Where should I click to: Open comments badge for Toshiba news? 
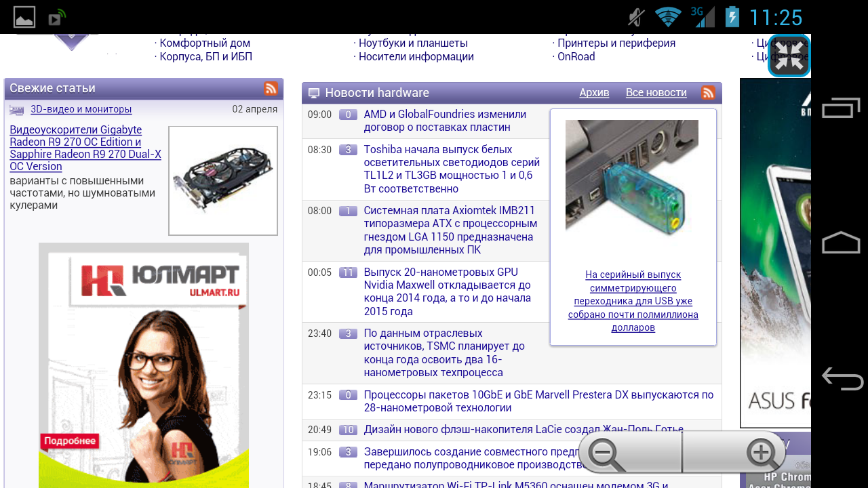pos(348,150)
